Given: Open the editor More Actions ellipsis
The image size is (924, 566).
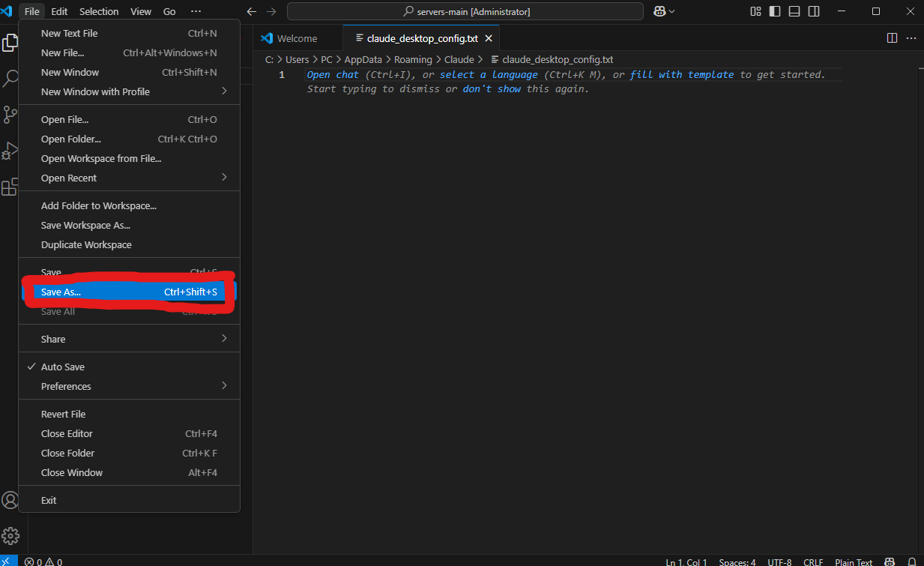Looking at the screenshot, I should tap(911, 38).
